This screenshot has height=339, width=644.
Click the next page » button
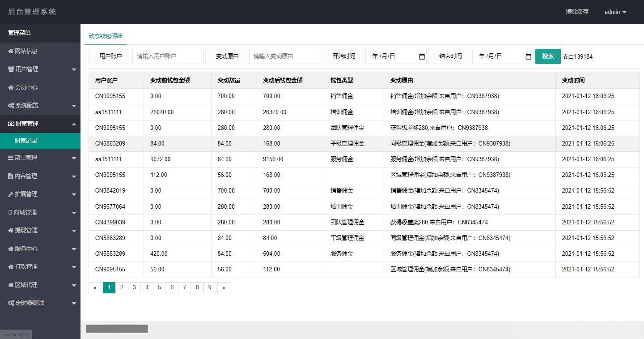224,288
